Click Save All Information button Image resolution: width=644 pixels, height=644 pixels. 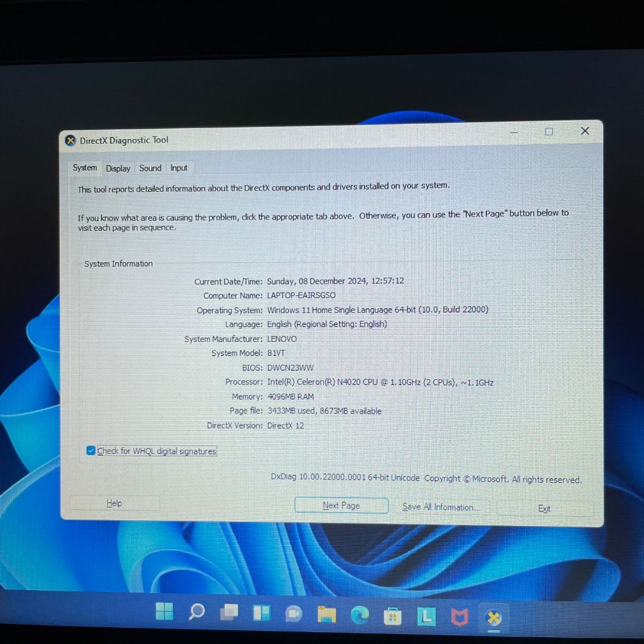[x=441, y=507]
